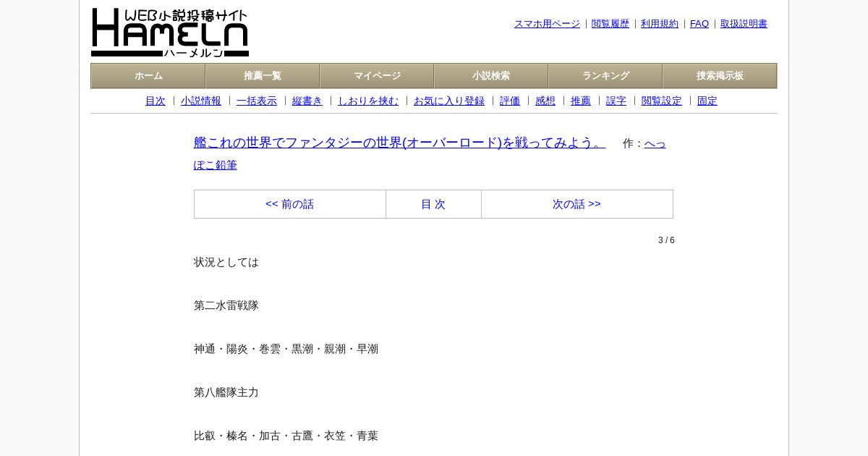Open the 小説検索 navigation tab
868x456 pixels.
[x=491, y=76]
